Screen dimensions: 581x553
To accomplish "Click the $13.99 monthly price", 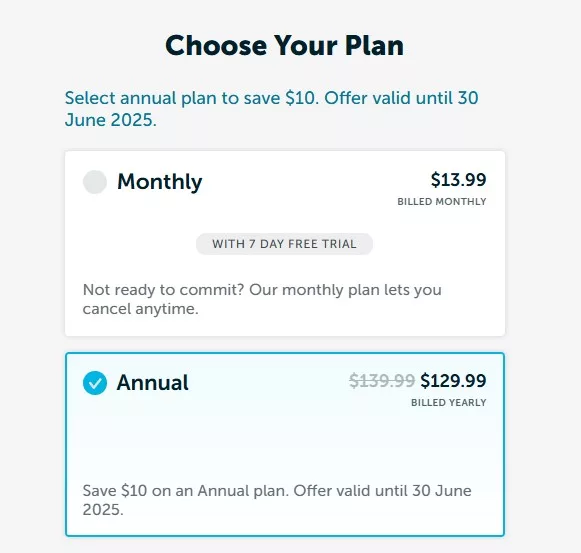I will [458, 179].
